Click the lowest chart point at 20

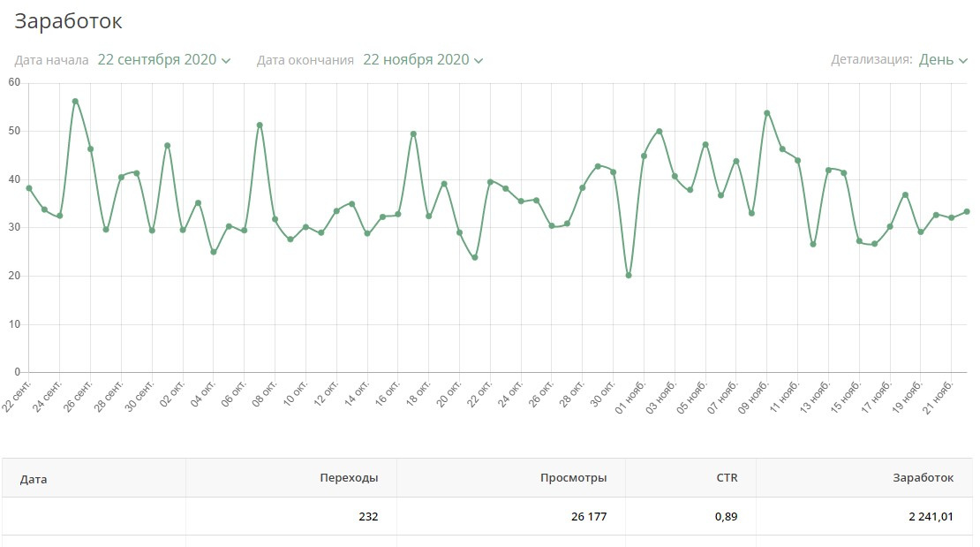pos(629,276)
